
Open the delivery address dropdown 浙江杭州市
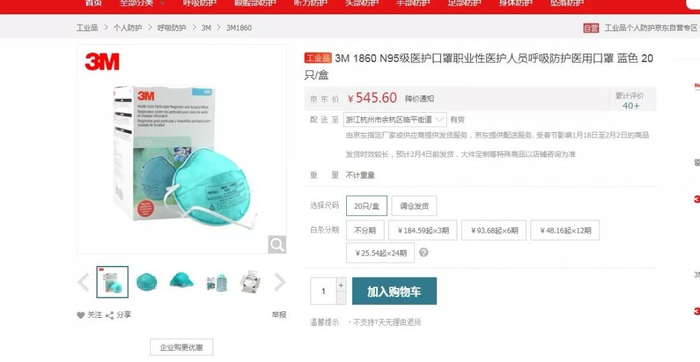(x=395, y=120)
